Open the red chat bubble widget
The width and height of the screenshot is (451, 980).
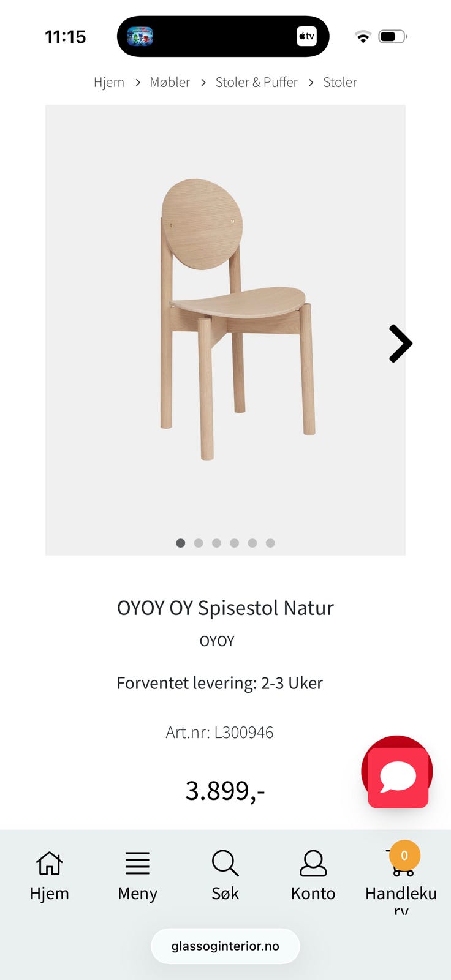(397, 773)
